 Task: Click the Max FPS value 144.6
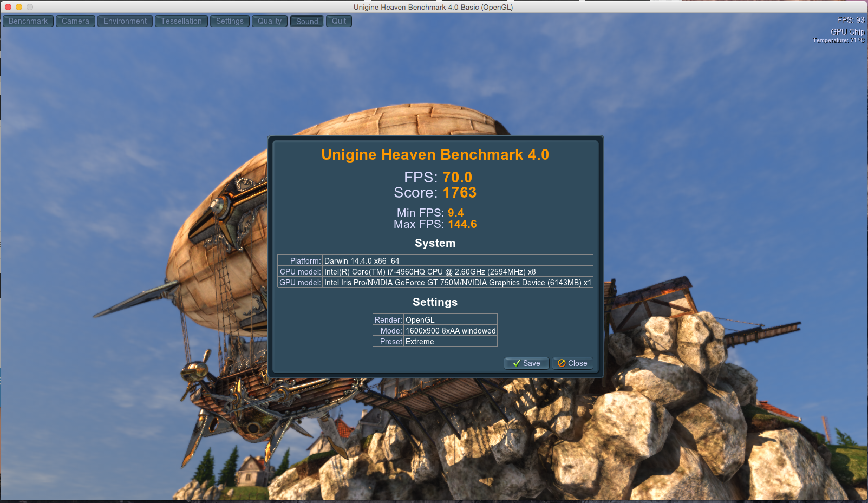tap(462, 224)
